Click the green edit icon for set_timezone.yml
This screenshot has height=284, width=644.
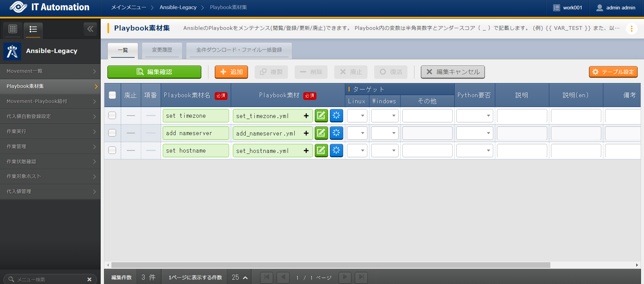(321, 116)
